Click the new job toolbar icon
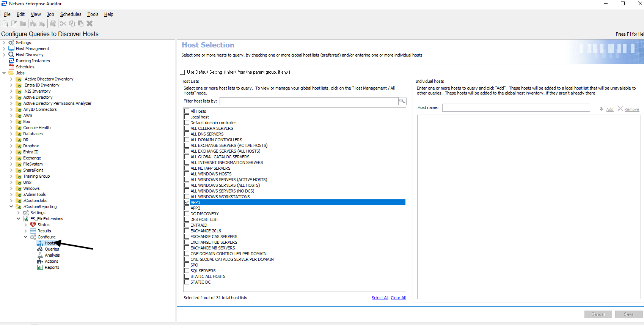This screenshot has width=644, height=325. (5, 24)
